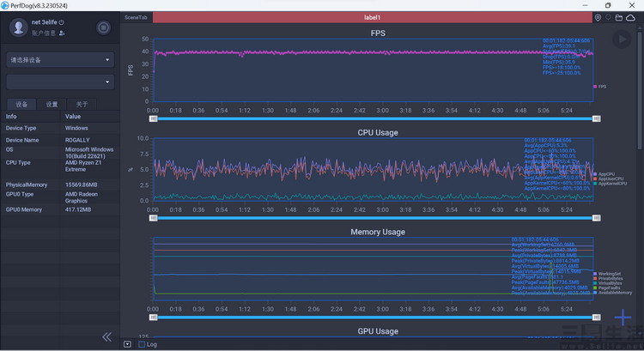This screenshot has width=644, height=351.
Task: Open the empty app selection dropdown
Action: point(60,82)
